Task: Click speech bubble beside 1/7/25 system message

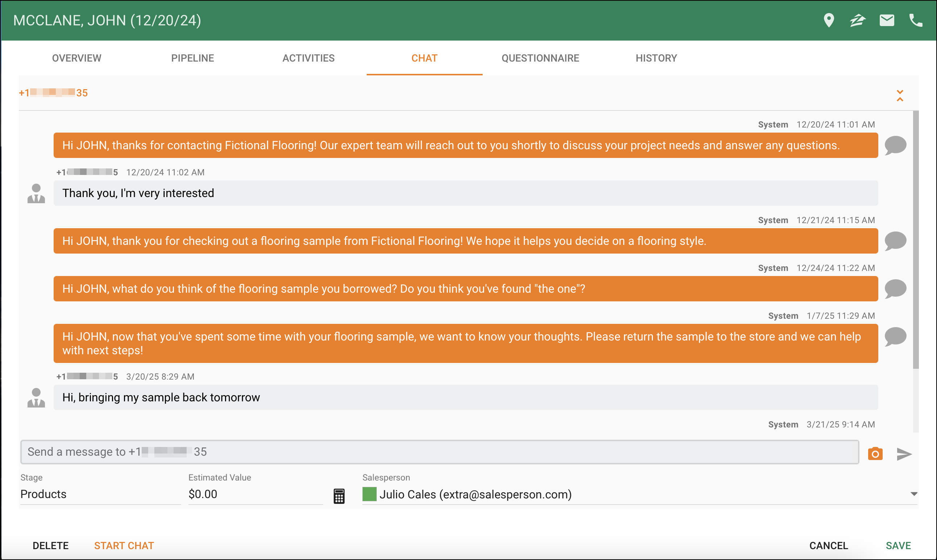Action: coord(895,337)
